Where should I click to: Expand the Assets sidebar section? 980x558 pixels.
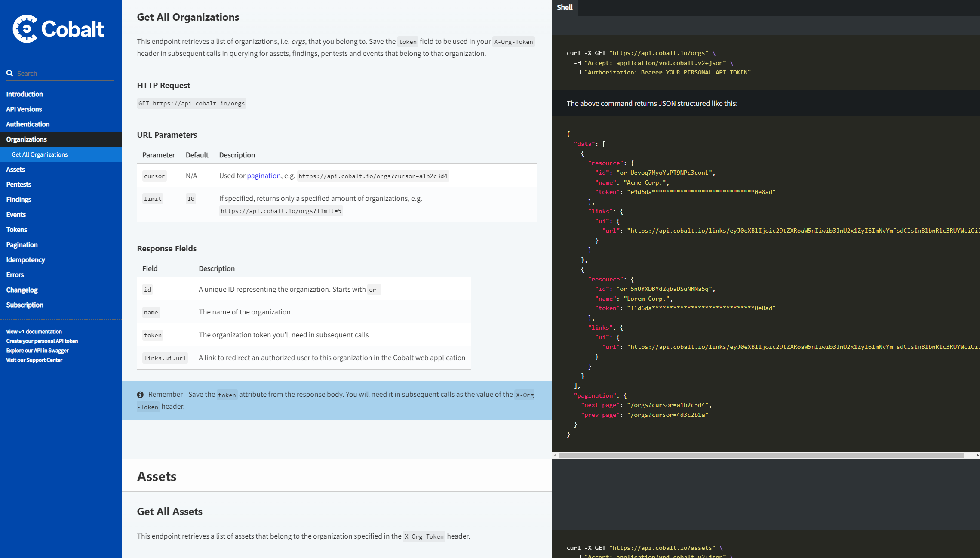[15, 170]
